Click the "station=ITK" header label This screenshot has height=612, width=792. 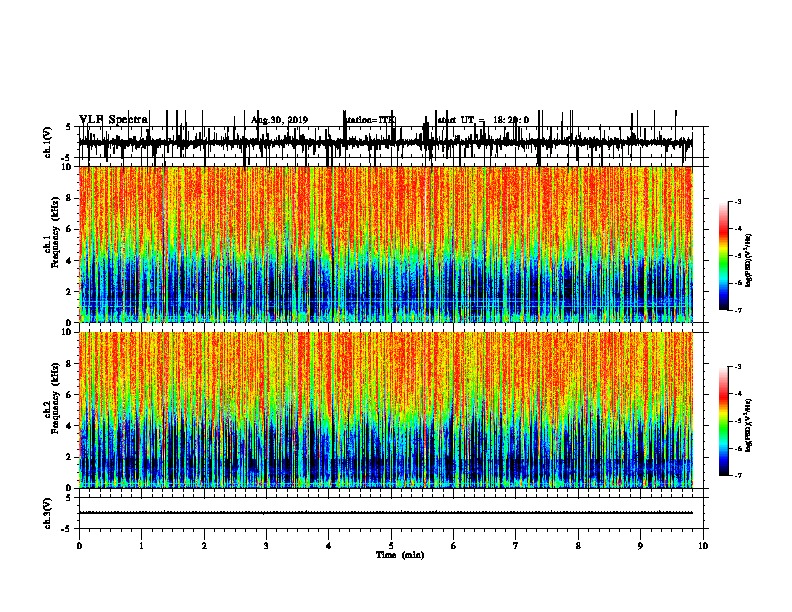point(371,120)
